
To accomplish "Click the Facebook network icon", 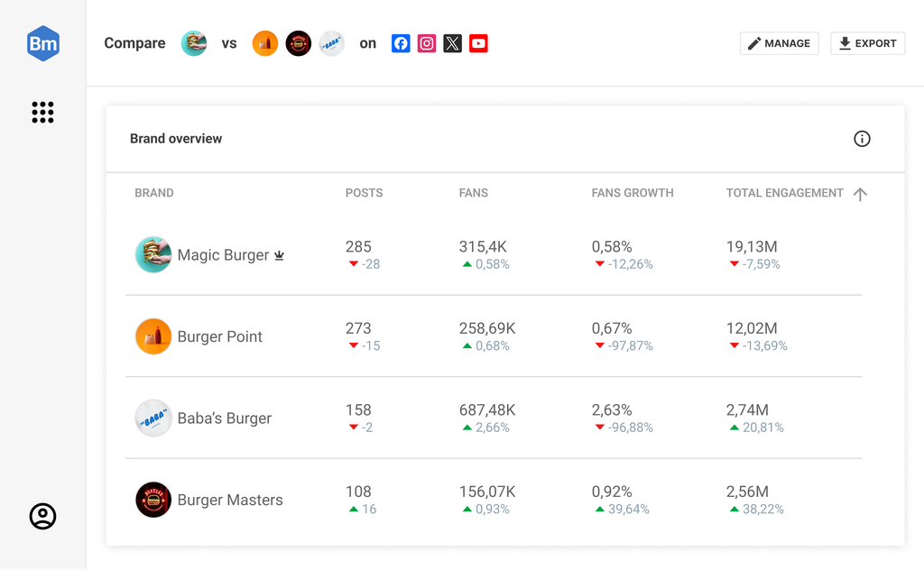I will [x=401, y=43].
